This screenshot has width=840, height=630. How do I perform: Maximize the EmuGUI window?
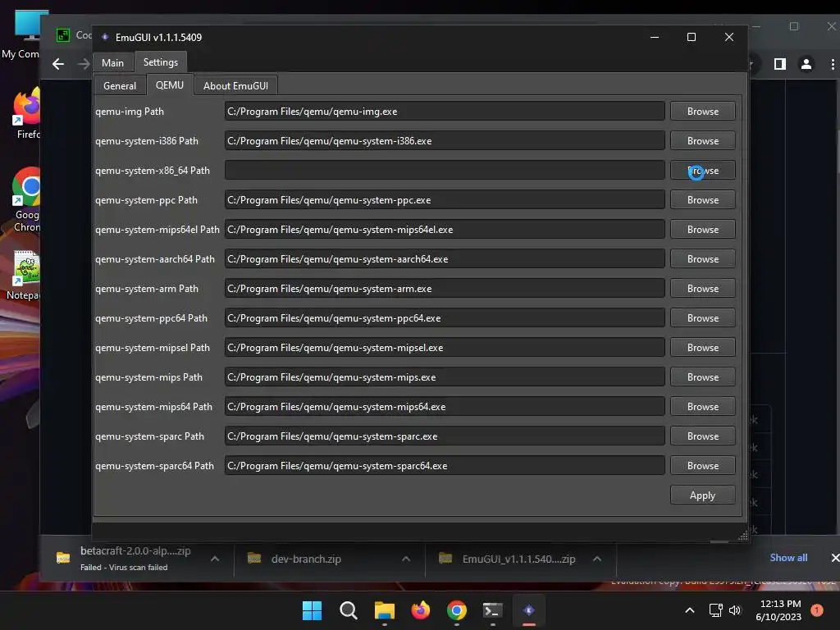click(x=692, y=37)
